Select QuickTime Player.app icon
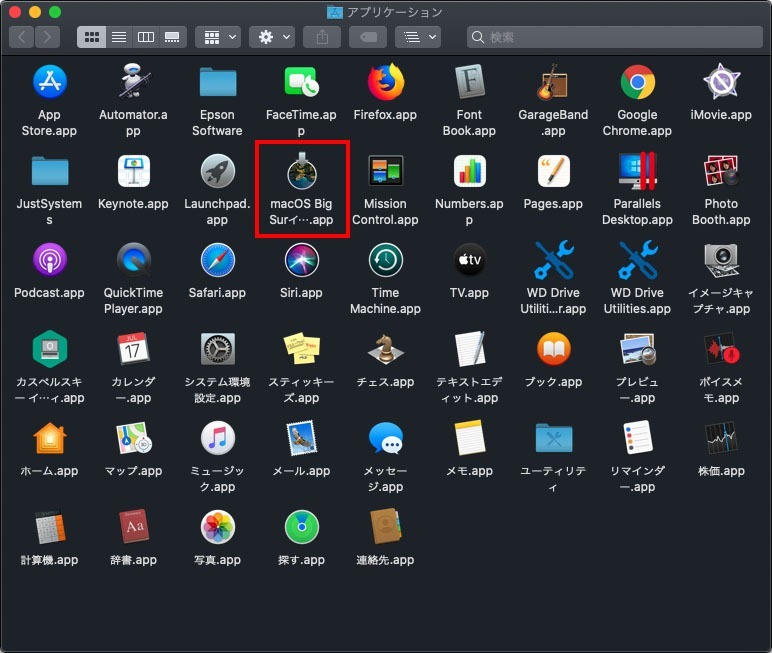Image resolution: width=772 pixels, height=653 pixels. point(133,260)
